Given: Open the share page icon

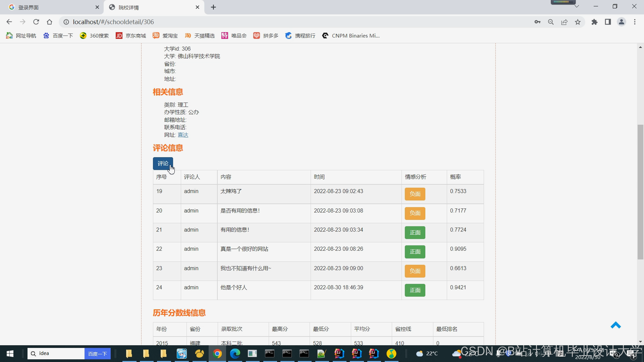Looking at the screenshot, I should pos(564,22).
